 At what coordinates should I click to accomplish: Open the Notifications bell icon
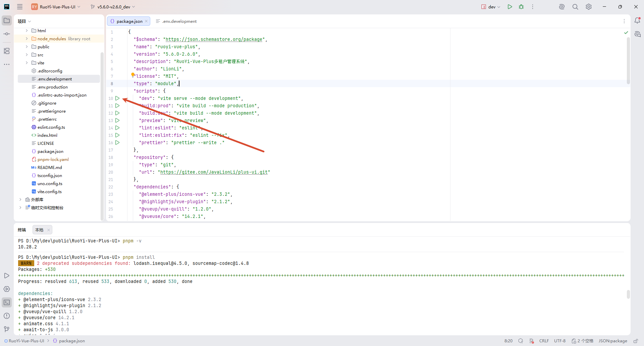coord(637,21)
